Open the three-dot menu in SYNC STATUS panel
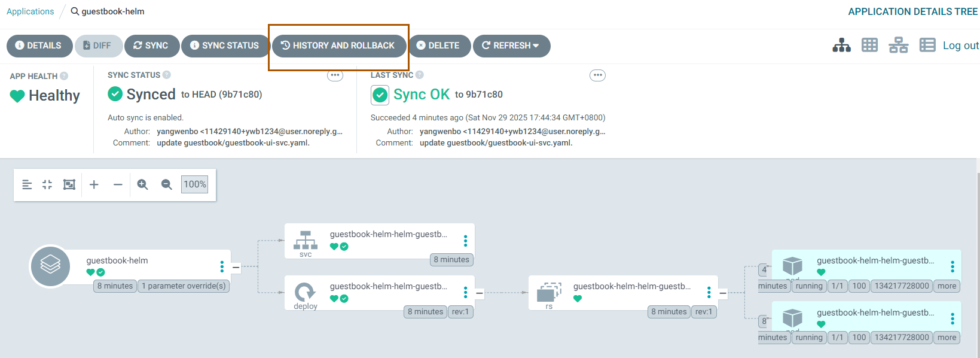The image size is (980, 358). click(335, 75)
